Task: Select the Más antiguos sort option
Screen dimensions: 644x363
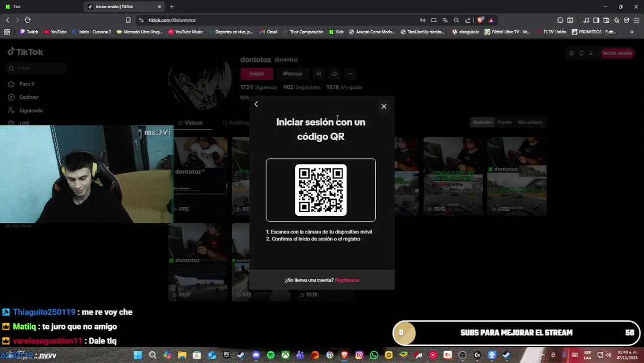Action: [530, 123]
